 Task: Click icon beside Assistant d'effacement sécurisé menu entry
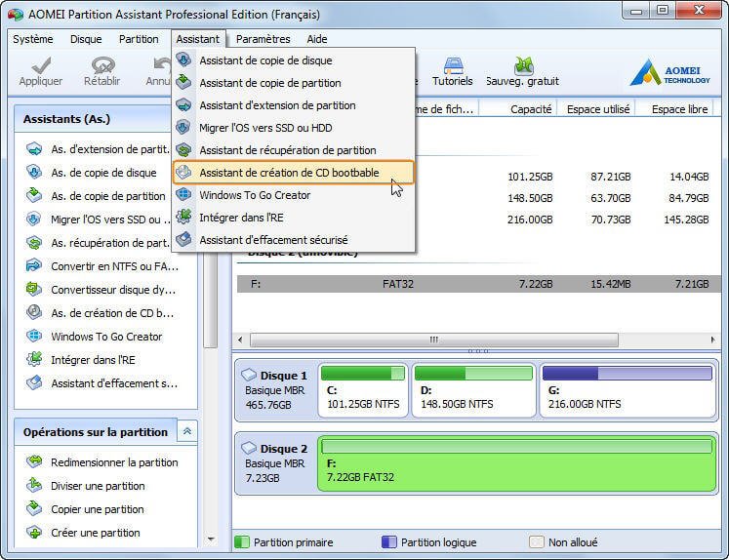(183, 239)
